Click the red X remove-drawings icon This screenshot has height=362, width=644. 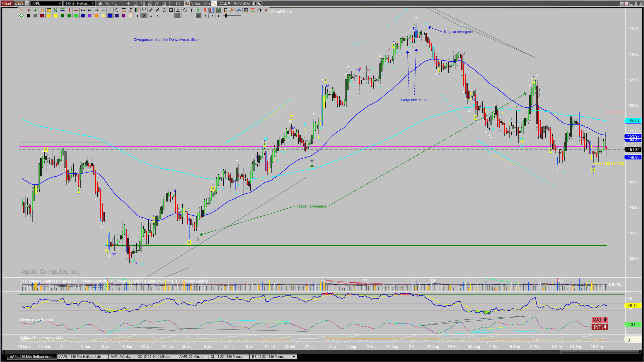tap(266, 10)
